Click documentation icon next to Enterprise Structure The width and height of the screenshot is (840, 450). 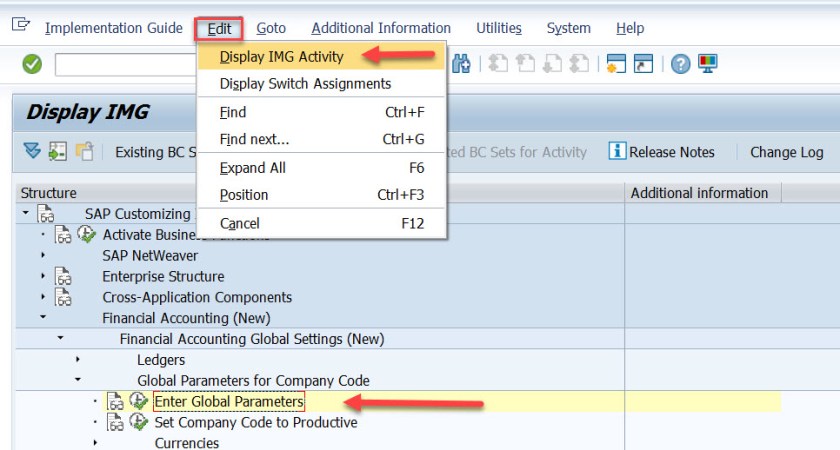click(x=63, y=277)
